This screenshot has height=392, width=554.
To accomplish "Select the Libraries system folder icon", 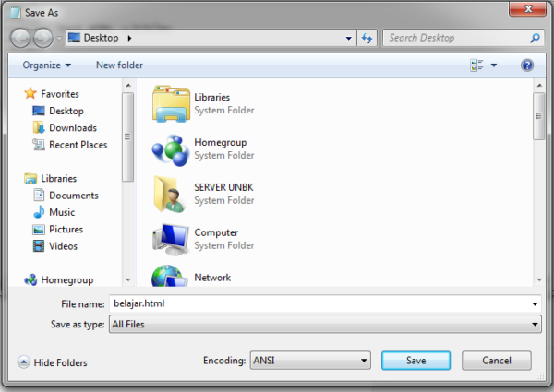I will click(x=170, y=103).
